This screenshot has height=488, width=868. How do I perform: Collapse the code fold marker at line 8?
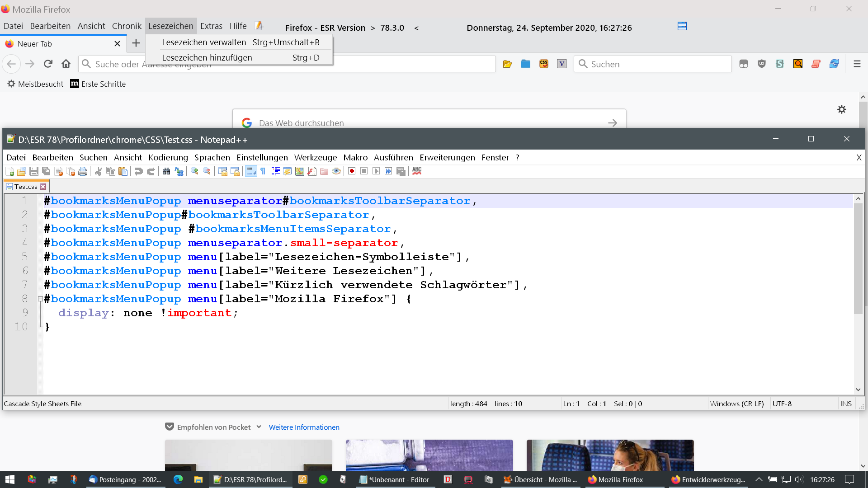tap(40, 299)
